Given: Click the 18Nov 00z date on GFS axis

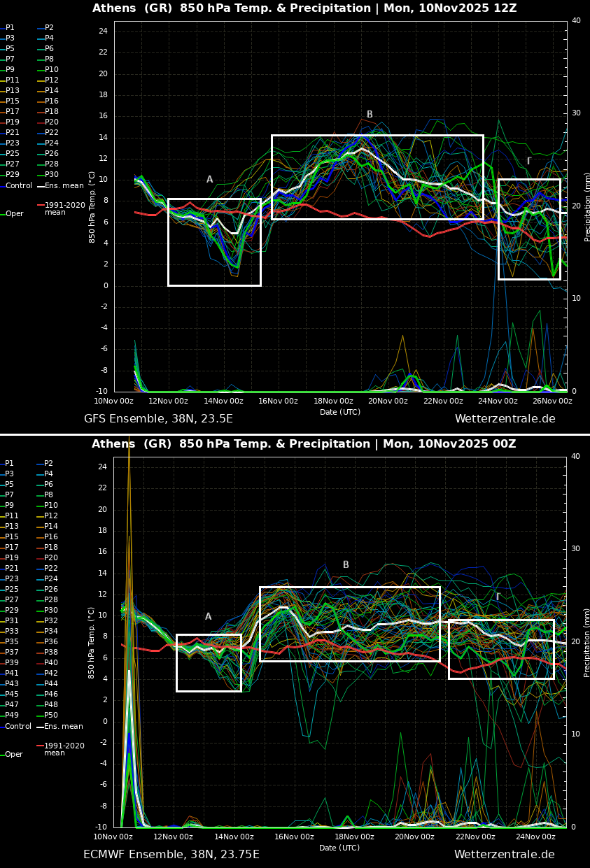Looking at the screenshot, I should (x=333, y=401).
